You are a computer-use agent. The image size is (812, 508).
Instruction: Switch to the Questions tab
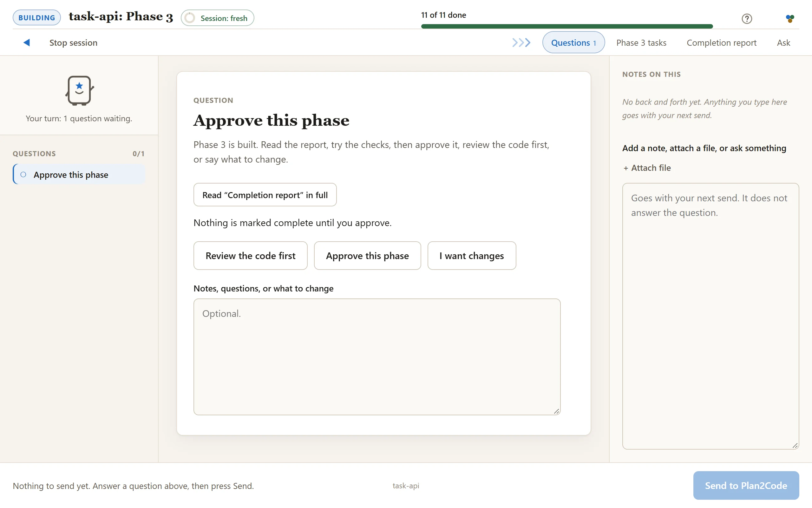(x=573, y=43)
